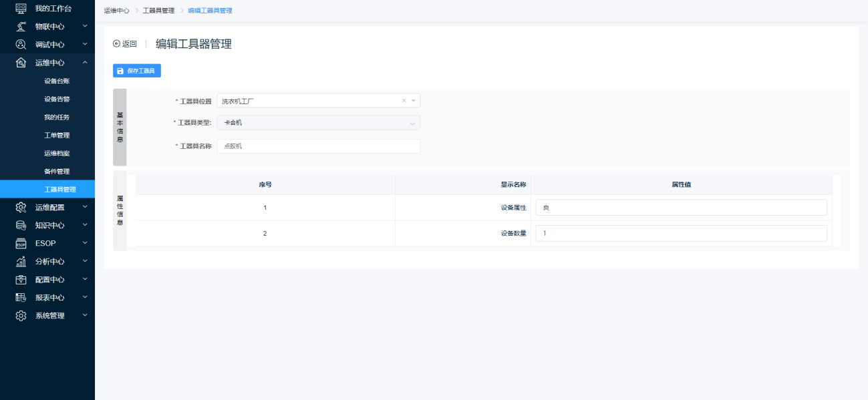868x400 pixels.
Task: Expand the 系统管理 menu chevron
Action: tap(85, 316)
